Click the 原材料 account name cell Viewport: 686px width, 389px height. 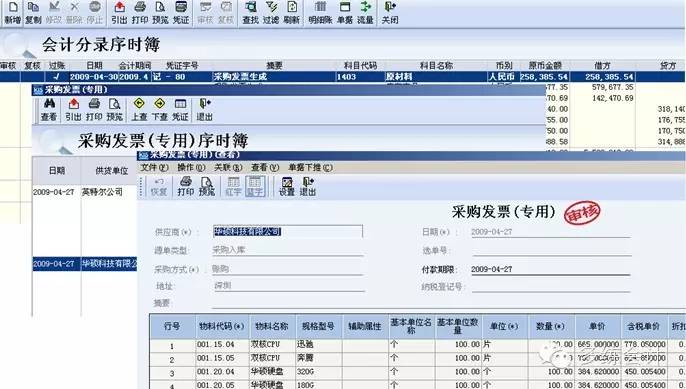(x=436, y=77)
